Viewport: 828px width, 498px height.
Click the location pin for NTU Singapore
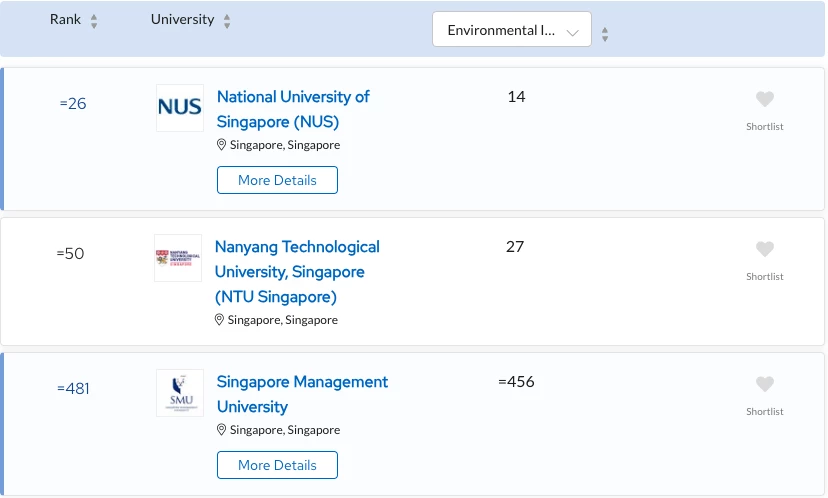219,320
